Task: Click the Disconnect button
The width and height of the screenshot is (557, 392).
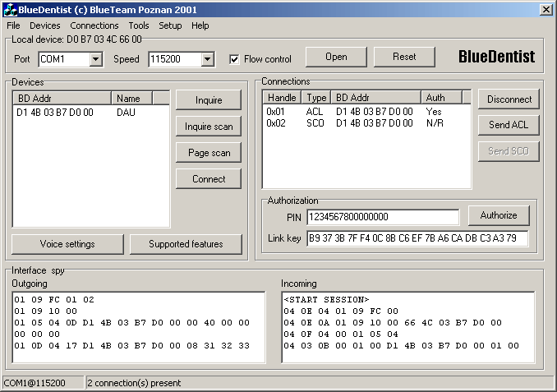Action: point(509,99)
